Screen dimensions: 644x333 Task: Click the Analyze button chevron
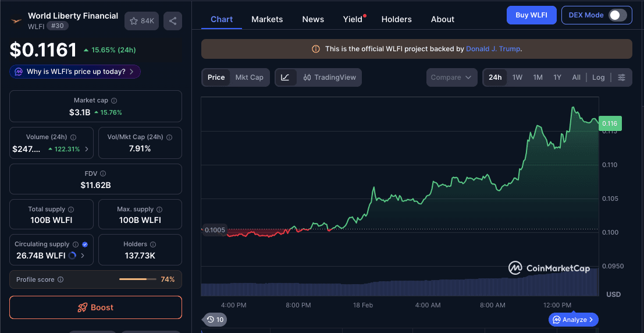click(591, 320)
